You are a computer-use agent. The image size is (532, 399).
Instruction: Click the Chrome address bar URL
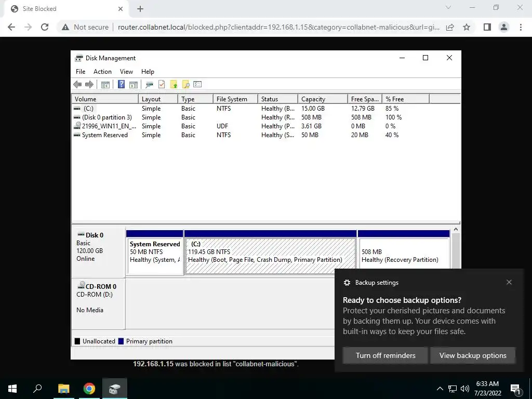tap(278, 27)
